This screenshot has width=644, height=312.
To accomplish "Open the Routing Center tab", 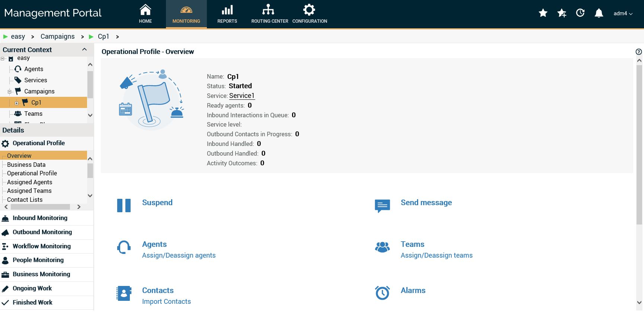I will [x=269, y=14].
